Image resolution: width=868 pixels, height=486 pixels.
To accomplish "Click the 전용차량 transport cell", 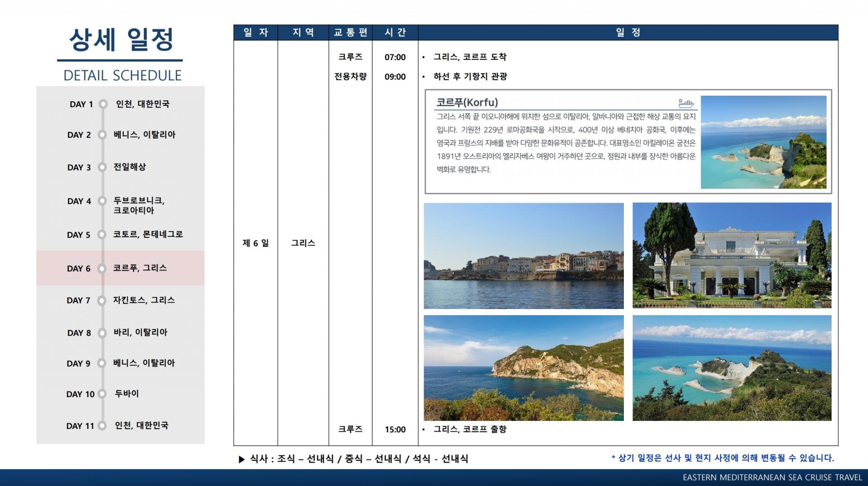I will (x=350, y=76).
